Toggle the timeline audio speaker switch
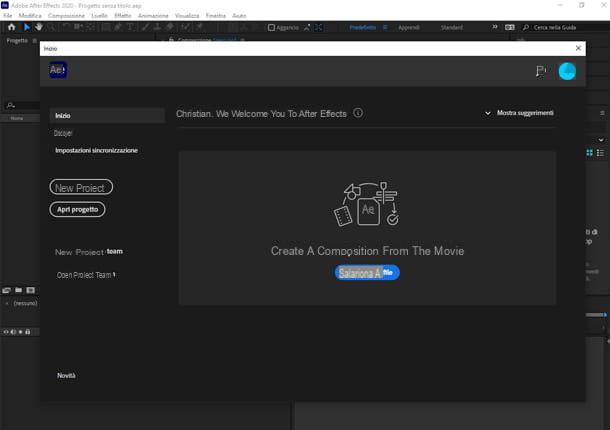The image size is (610, 430). 13,332
